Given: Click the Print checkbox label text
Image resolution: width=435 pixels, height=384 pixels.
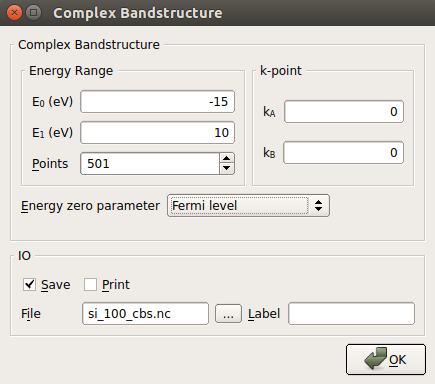Looking at the screenshot, I should tap(116, 285).
